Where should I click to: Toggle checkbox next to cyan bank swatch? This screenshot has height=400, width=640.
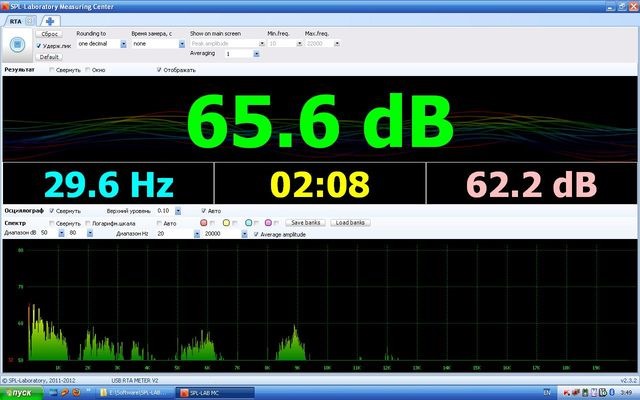[256, 223]
